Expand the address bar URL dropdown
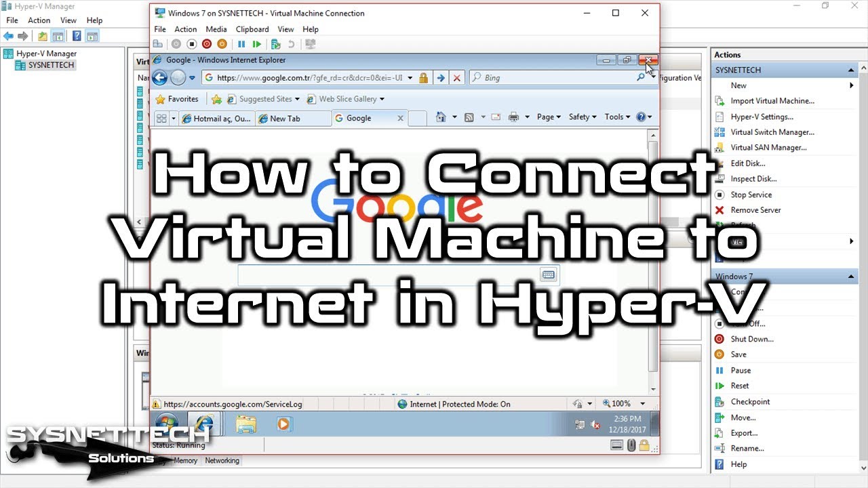868x488 pixels. click(410, 78)
